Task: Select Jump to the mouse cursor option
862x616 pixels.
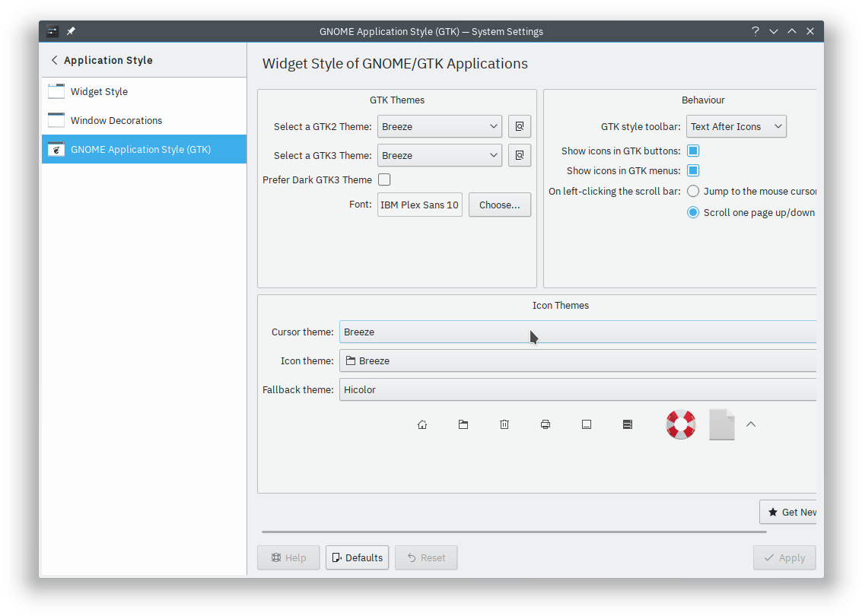Action: [693, 192]
